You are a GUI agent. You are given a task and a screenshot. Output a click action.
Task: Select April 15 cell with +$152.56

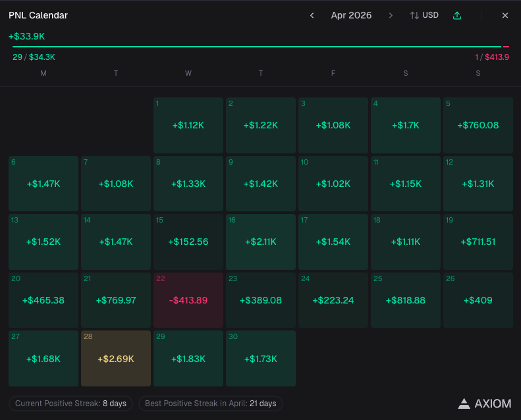point(188,242)
